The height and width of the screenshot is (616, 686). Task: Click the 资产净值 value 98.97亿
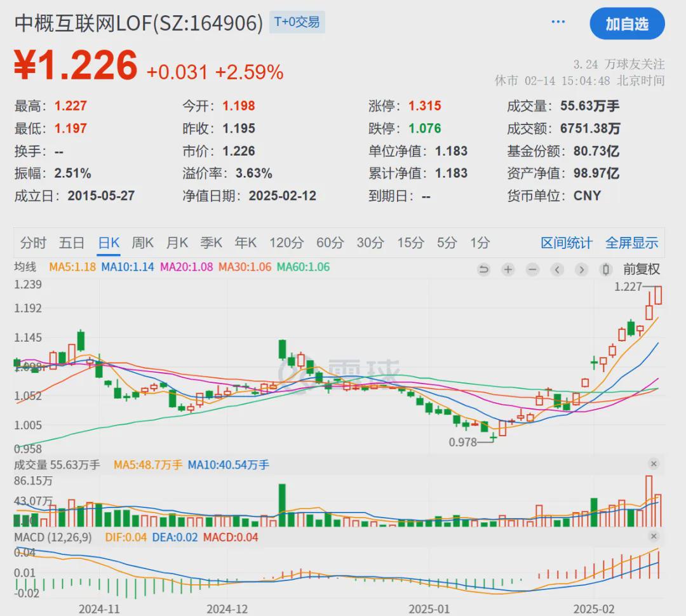coord(596,173)
